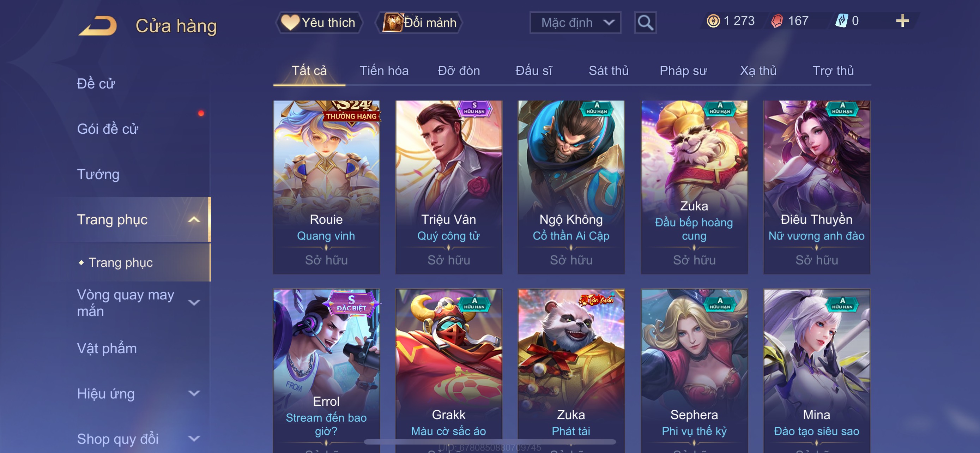Viewport: 980px width, 453px height.
Task: Tap the back arrow icon
Action: coord(98,25)
